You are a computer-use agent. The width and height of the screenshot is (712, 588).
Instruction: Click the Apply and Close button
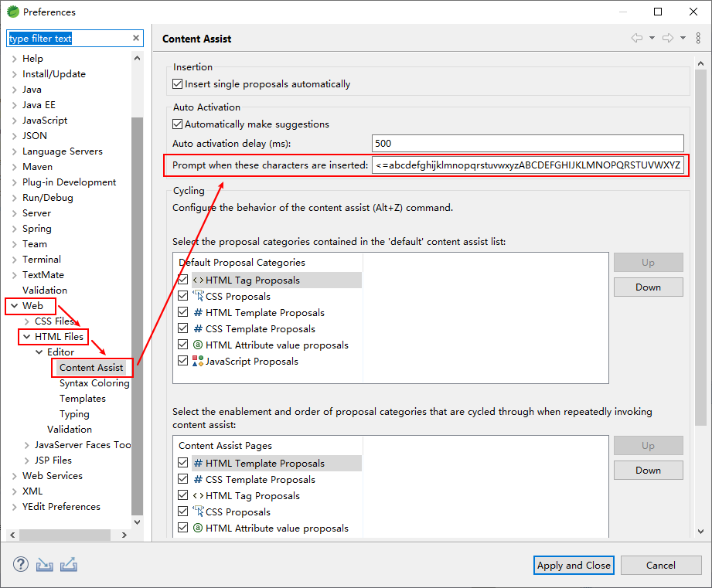[x=574, y=566]
